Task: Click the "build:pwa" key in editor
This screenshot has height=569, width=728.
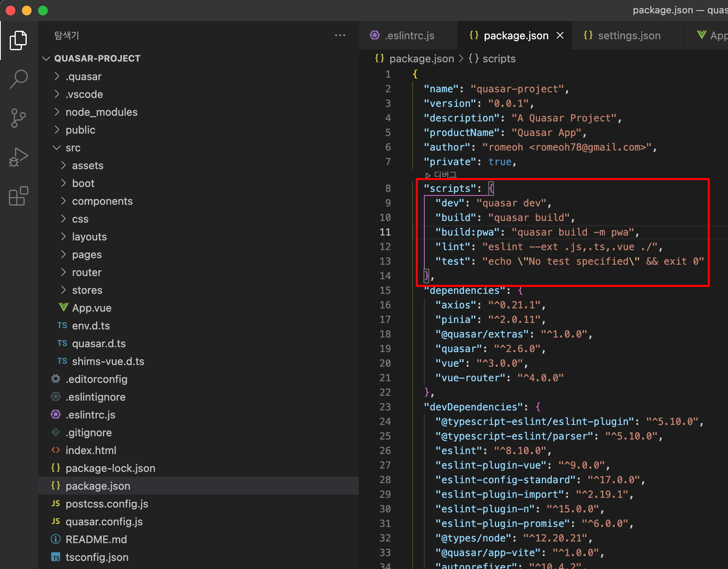Action: pyautogui.click(x=467, y=232)
